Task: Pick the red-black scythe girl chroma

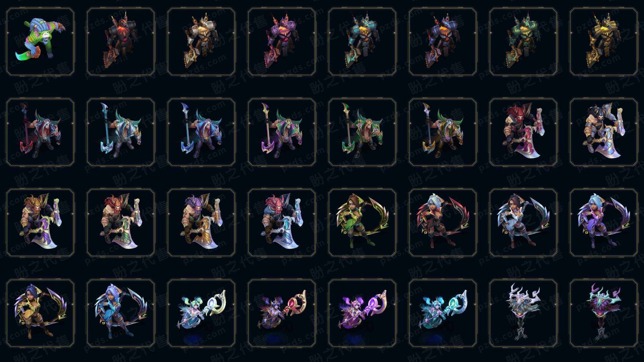Action: click(443, 223)
